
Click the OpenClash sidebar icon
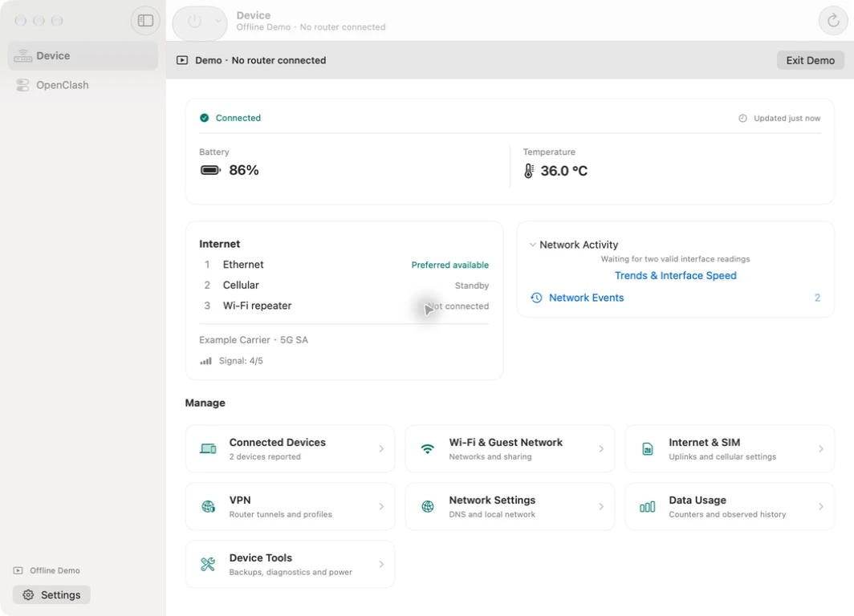[22, 85]
